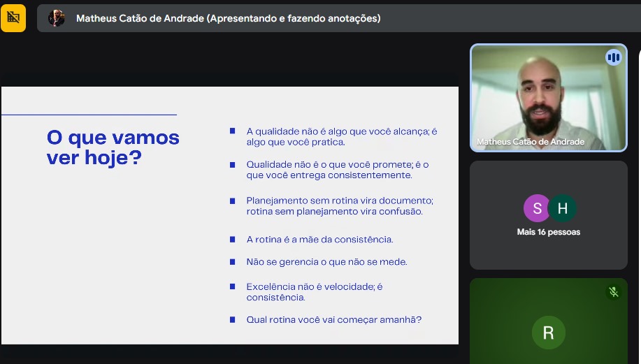Screen dimensions: 641x364
Task: Click the bullet Não se gerencia o que não se mede
Action: click(x=326, y=262)
